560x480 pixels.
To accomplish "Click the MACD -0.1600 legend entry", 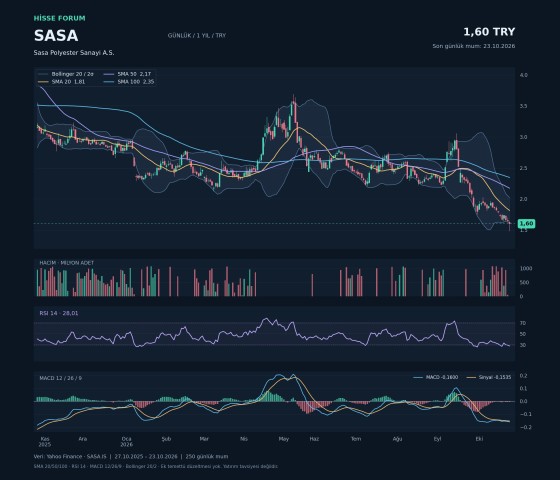I will [436, 377].
